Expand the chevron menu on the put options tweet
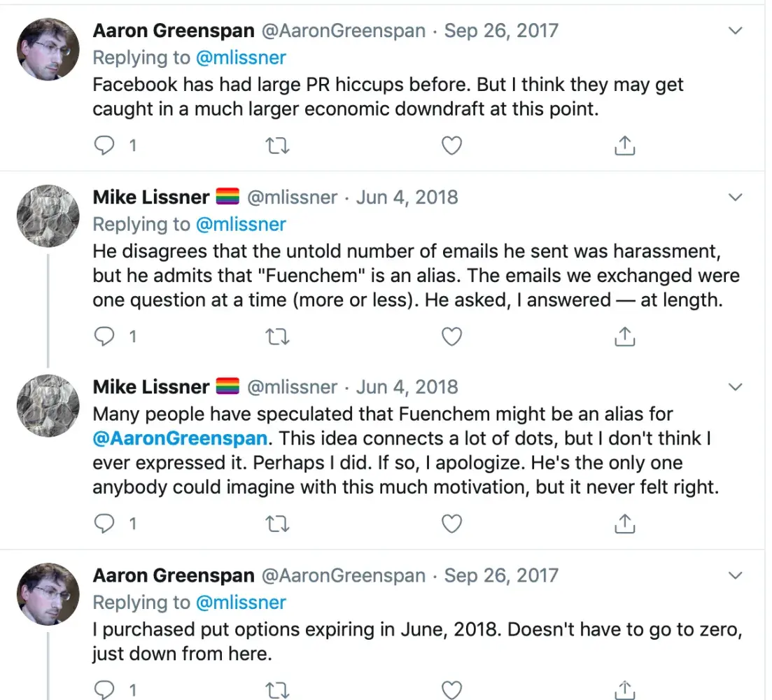 point(735,575)
